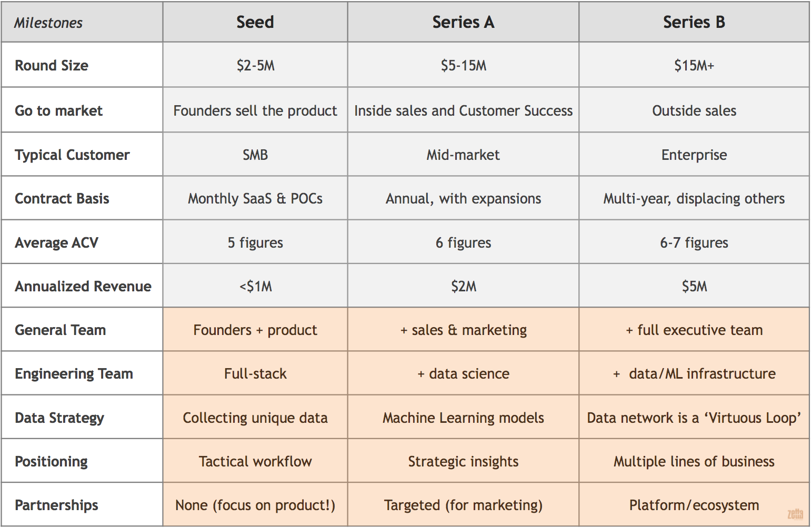
Task: Select the Seed column header
Action: click(255, 22)
